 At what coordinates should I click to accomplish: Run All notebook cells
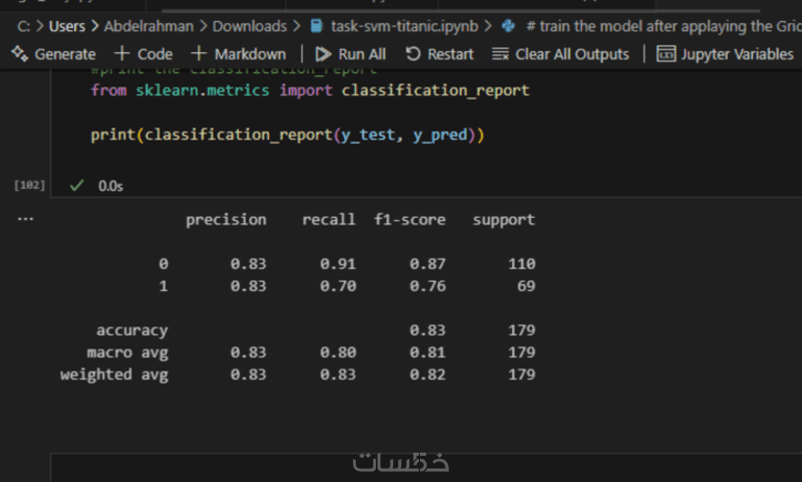pos(350,54)
